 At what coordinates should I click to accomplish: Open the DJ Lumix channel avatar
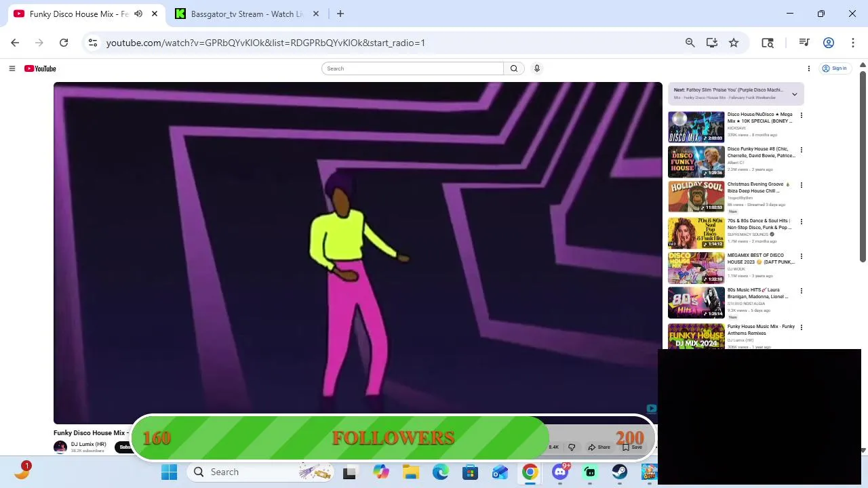coord(60,447)
